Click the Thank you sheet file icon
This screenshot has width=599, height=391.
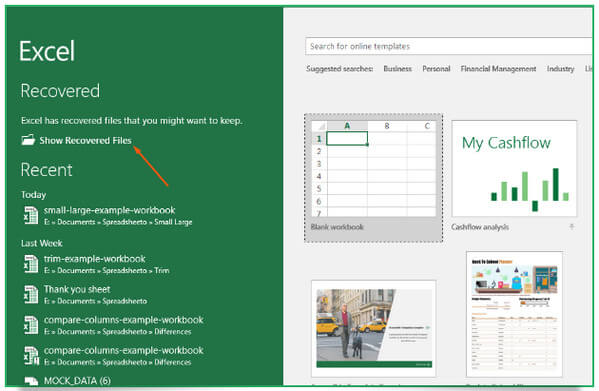click(x=31, y=294)
